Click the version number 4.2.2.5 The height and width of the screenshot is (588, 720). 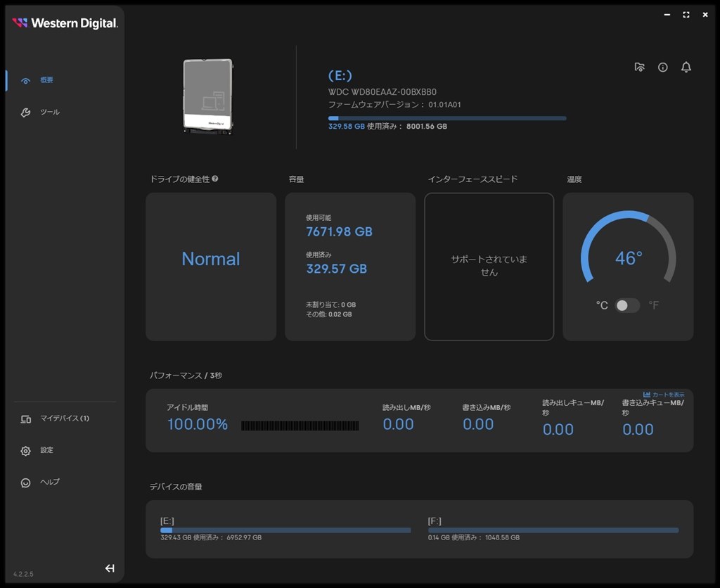[x=23, y=574]
